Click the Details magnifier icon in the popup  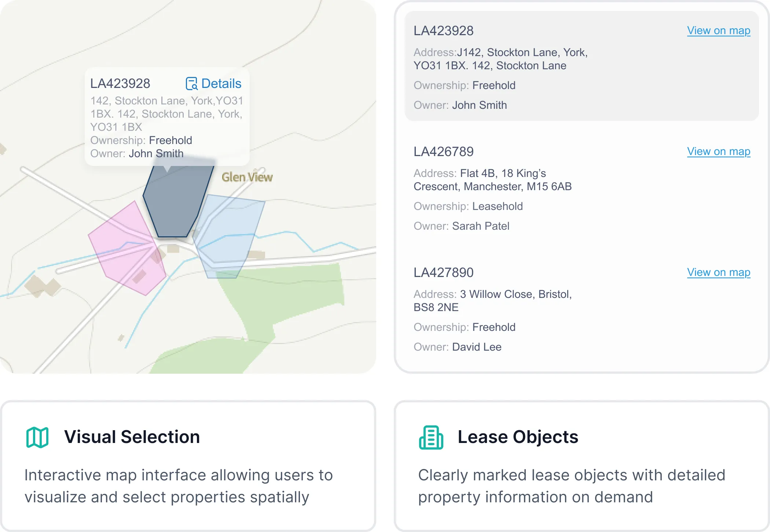(192, 84)
